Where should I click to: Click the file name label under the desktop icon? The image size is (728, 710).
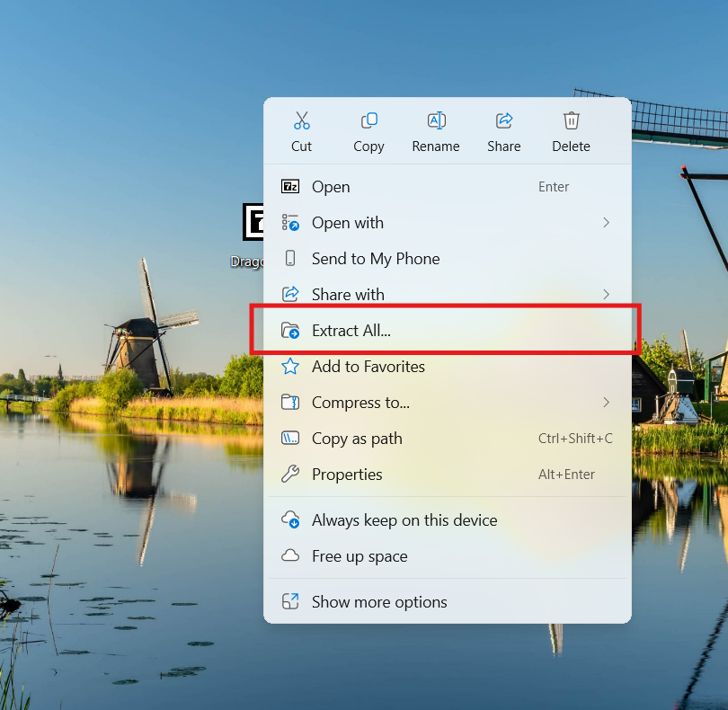click(x=247, y=262)
